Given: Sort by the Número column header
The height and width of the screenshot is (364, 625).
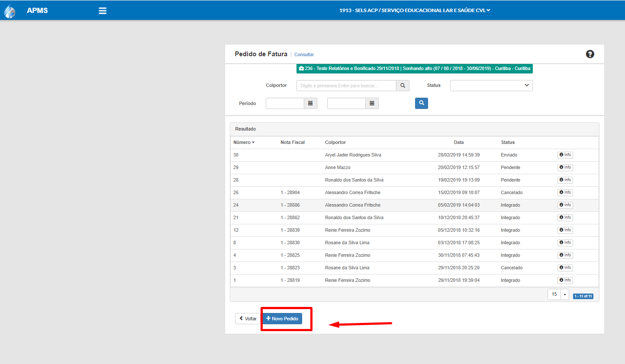Looking at the screenshot, I should coord(244,142).
